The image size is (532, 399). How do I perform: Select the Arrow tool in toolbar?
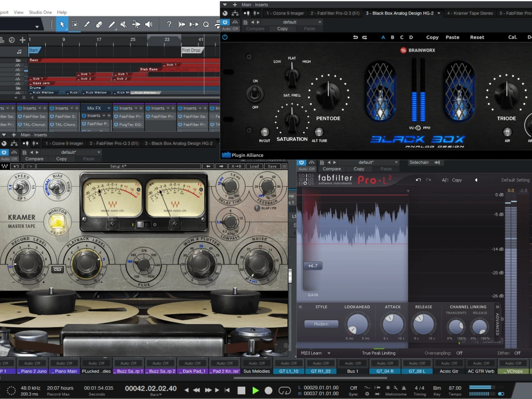tap(62, 24)
